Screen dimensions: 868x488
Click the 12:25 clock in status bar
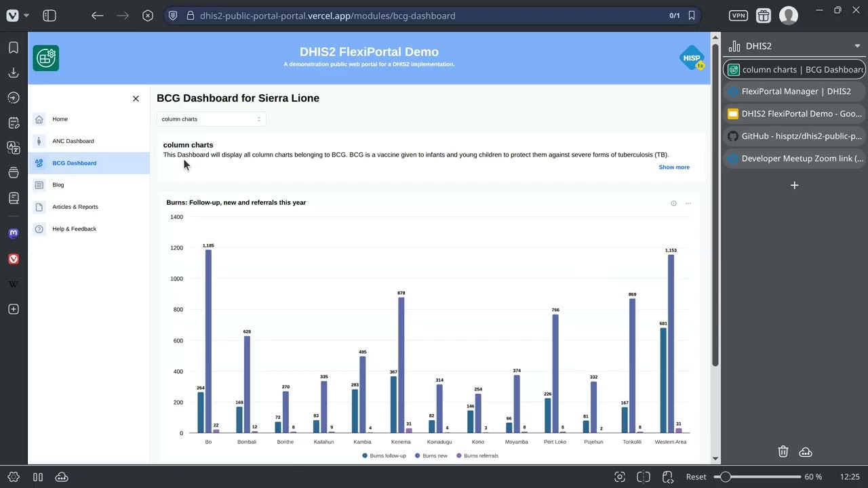tap(850, 477)
